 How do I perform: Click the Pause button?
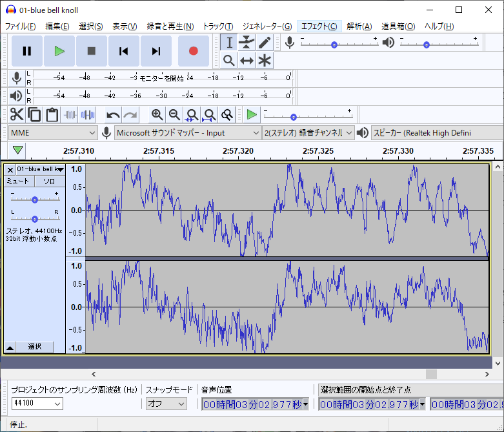[x=27, y=51]
